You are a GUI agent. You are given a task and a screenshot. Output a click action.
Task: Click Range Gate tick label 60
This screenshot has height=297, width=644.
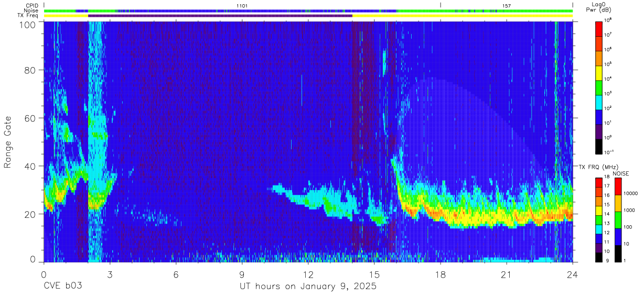(30, 118)
